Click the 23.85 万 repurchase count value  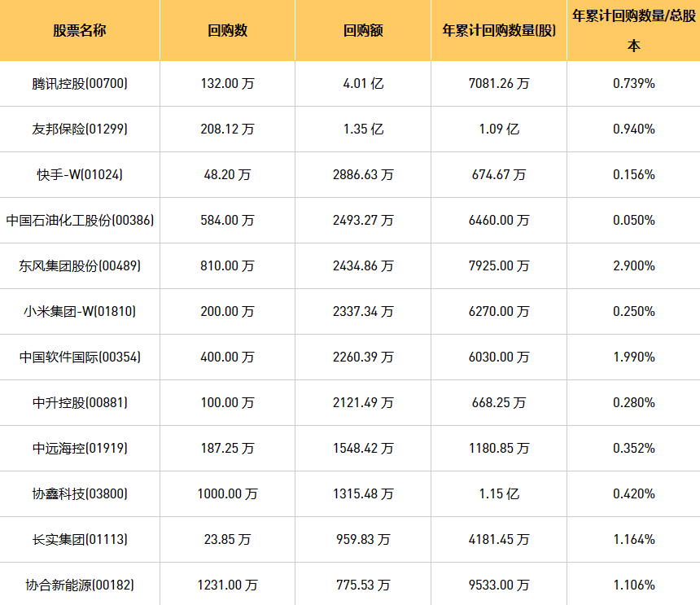227,539
